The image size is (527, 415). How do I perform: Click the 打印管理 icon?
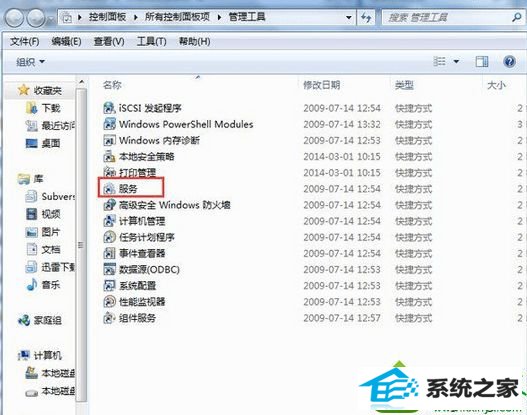pyautogui.click(x=109, y=172)
